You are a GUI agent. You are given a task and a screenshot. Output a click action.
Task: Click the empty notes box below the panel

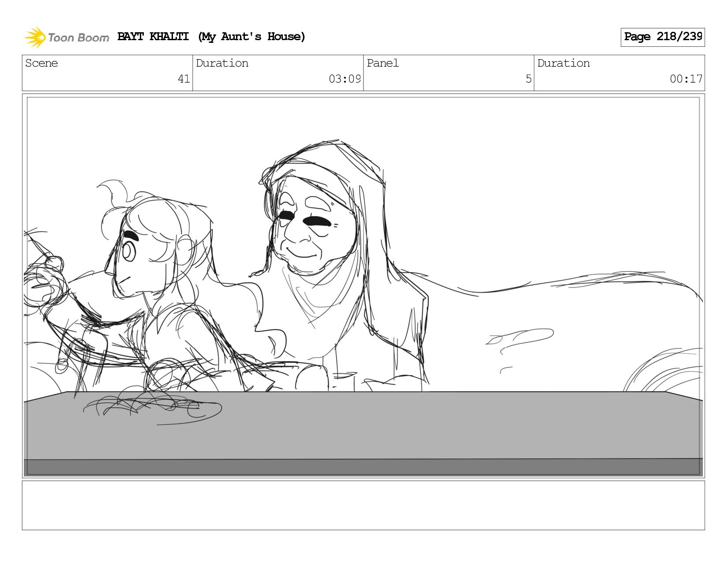click(x=364, y=505)
